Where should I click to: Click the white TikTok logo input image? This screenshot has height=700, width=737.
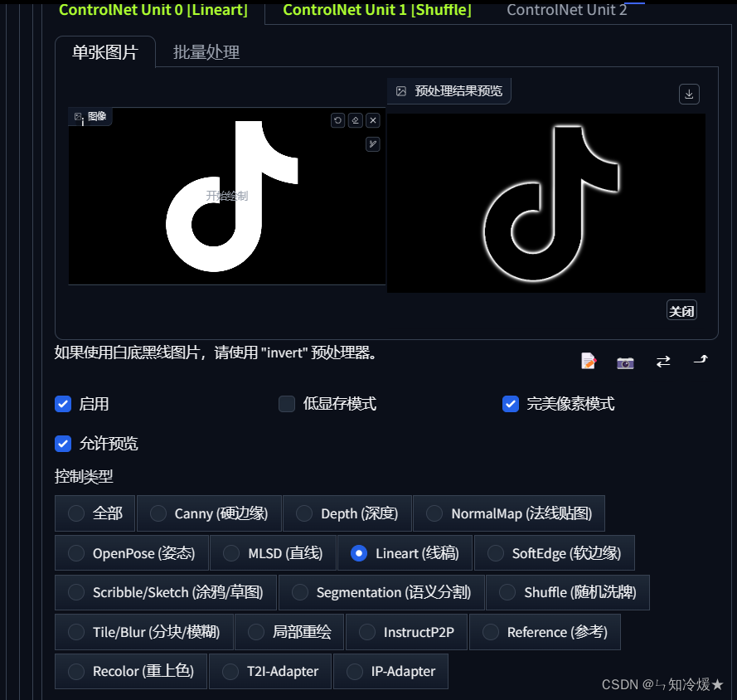click(227, 196)
